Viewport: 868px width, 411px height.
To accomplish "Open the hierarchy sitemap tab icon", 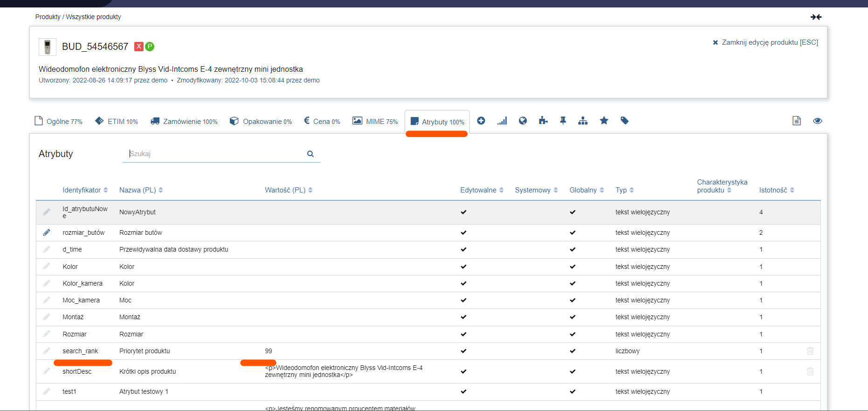I will click(583, 121).
